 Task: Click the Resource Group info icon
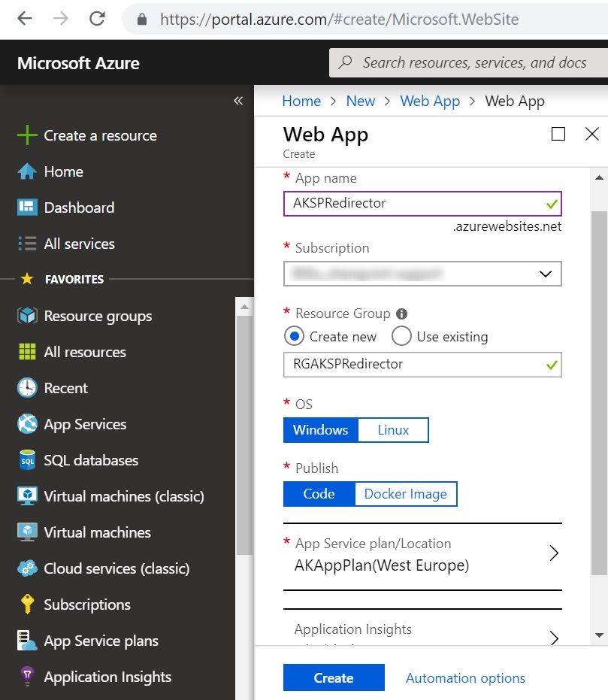(401, 314)
